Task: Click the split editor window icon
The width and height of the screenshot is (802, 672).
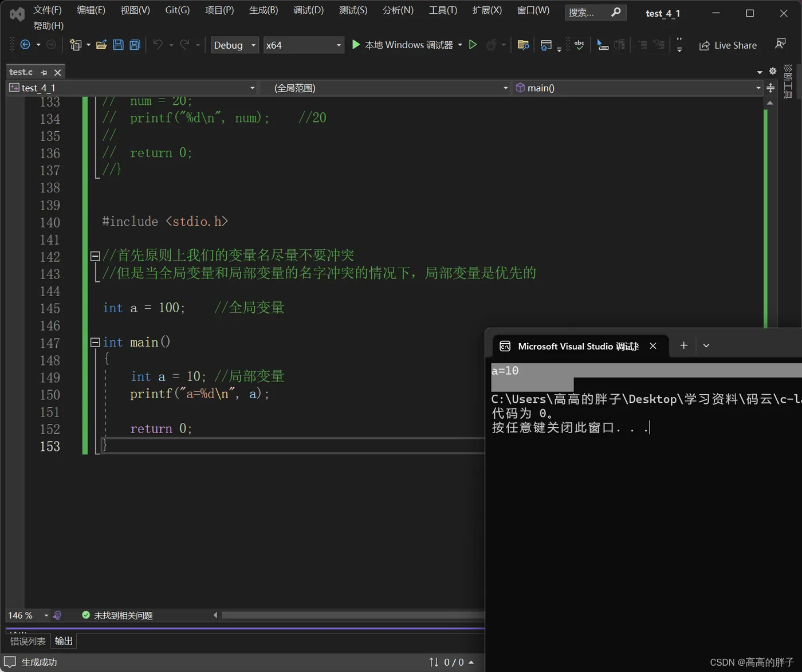Action: pyautogui.click(x=770, y=88)
